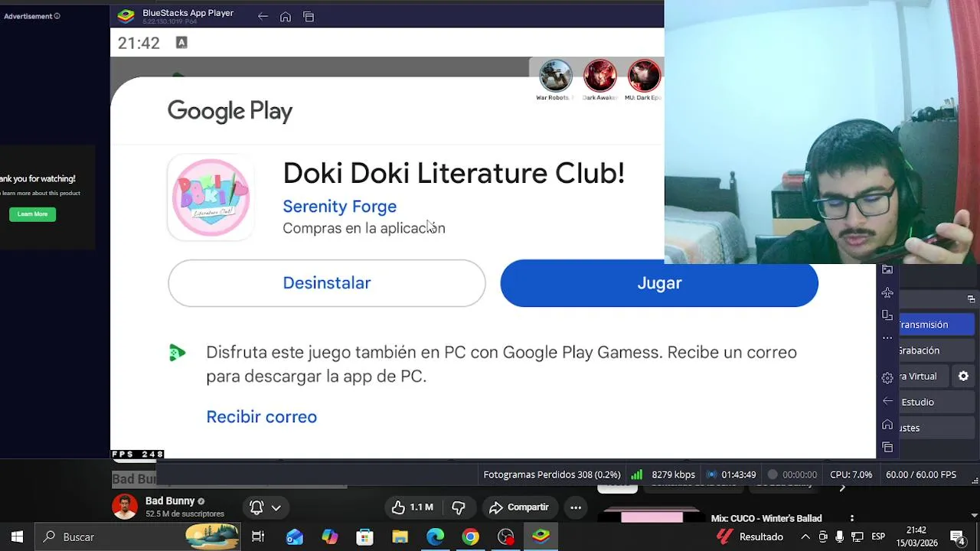
Task: Click the OBS Ajustes button
Action: click(936, 428)
